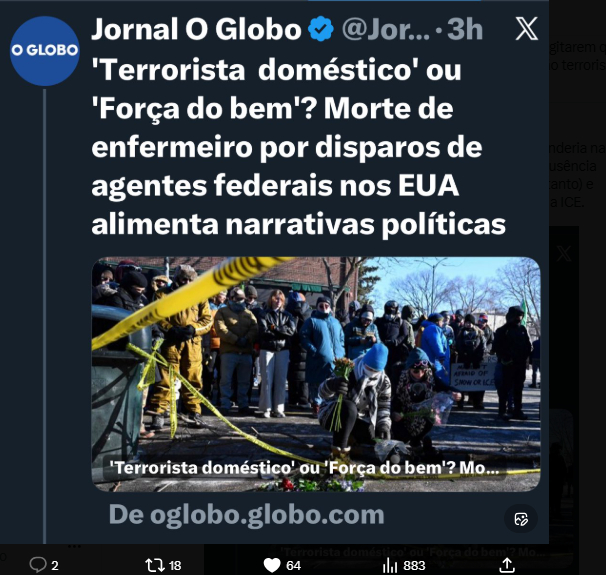The image size is (606, 575).
Task: Open the Jornal O Globo account name
Action: (196, 29)
